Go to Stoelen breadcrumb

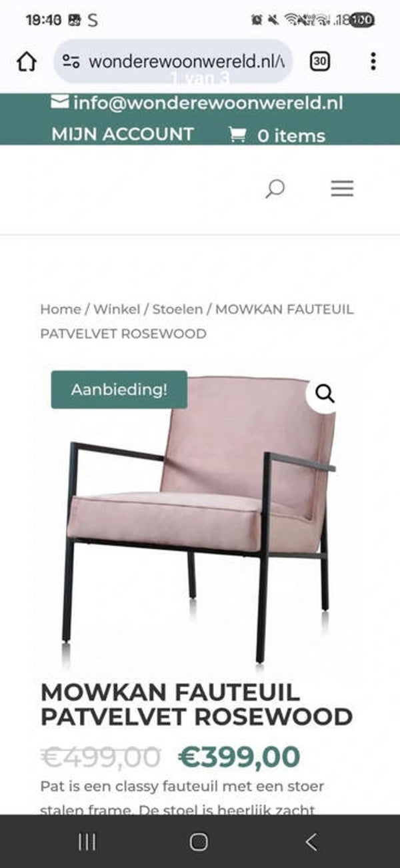177,309
